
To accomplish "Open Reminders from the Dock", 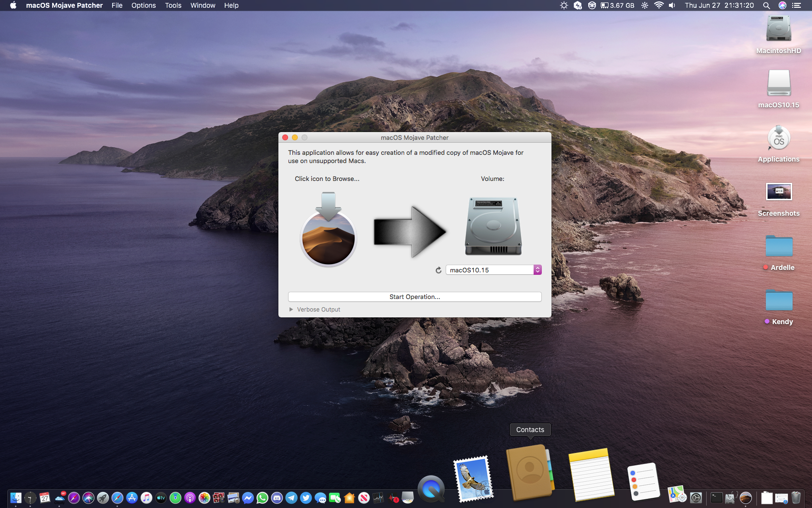I will 643,482.
